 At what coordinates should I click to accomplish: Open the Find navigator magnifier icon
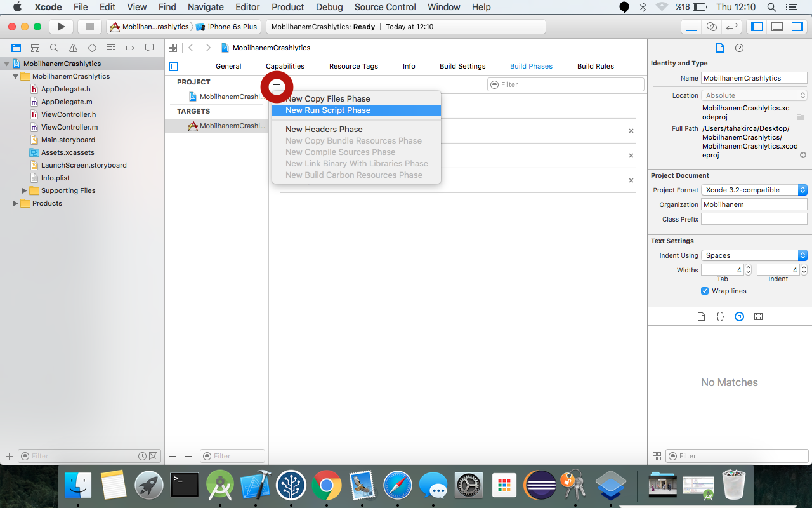pos(54,48)
